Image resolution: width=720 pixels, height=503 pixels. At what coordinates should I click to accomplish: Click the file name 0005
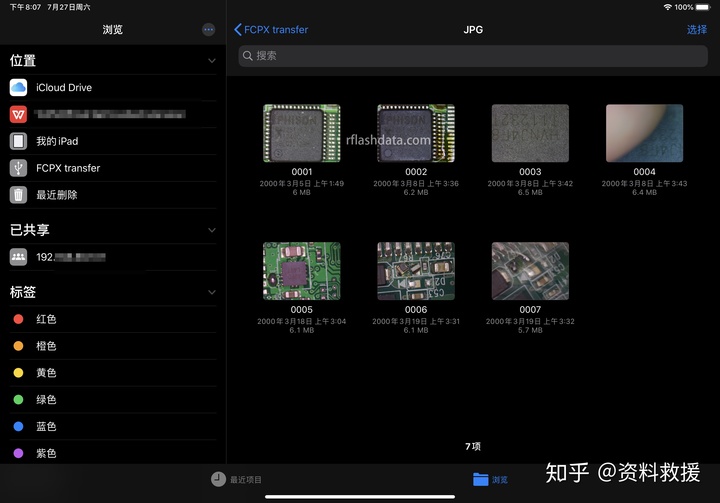pyautogui.click(x=302, y=310)
